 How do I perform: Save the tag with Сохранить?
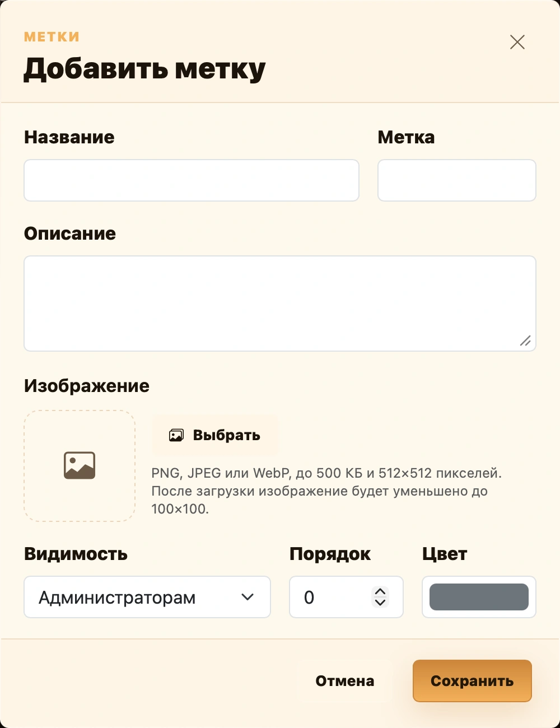point(472,681)
